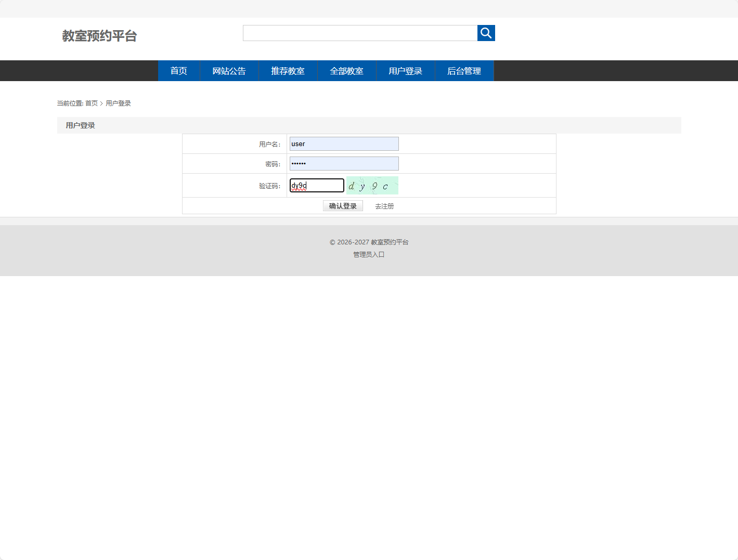The image size is (738, 560).
Task: Click the 教室预约平台 site logo text
Action: 99,36
